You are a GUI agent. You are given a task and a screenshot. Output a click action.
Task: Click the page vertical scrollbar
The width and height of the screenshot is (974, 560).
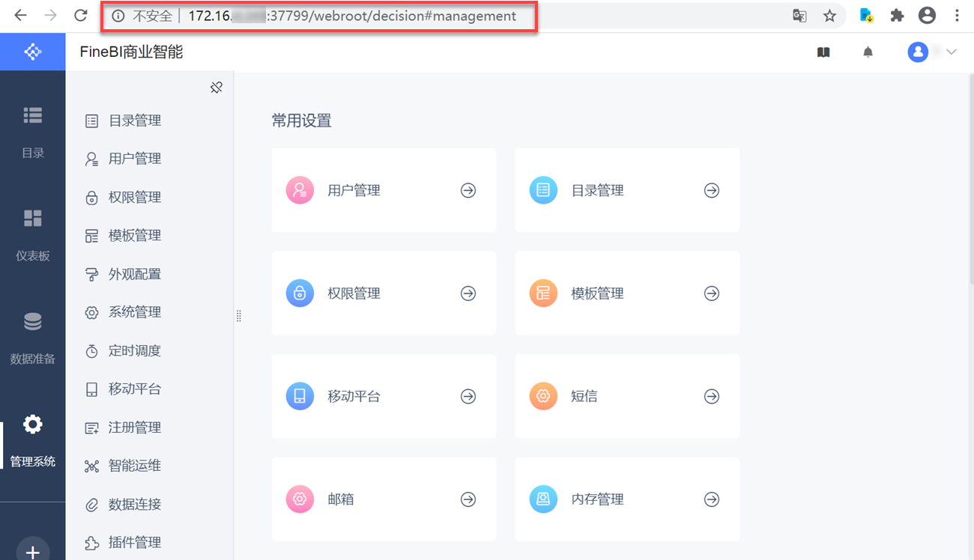971,180
